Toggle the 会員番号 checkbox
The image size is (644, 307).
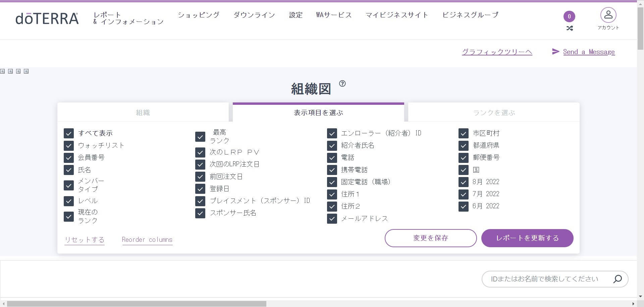[69, 158]
